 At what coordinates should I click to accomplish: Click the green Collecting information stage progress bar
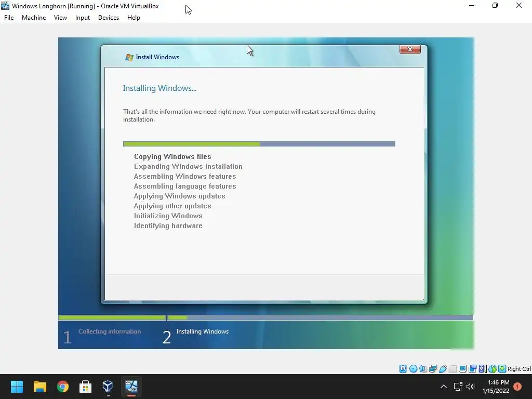[112, 317]
